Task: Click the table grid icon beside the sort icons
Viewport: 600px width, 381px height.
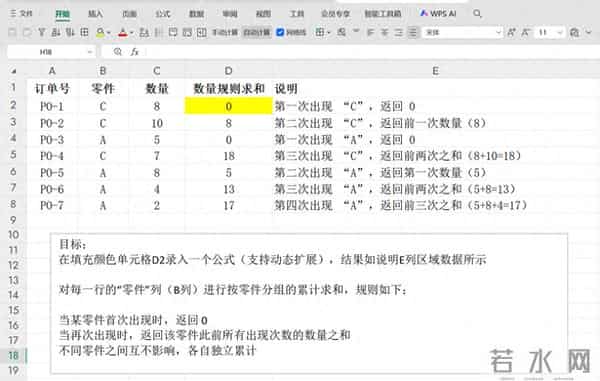Action: click(84, 33)
